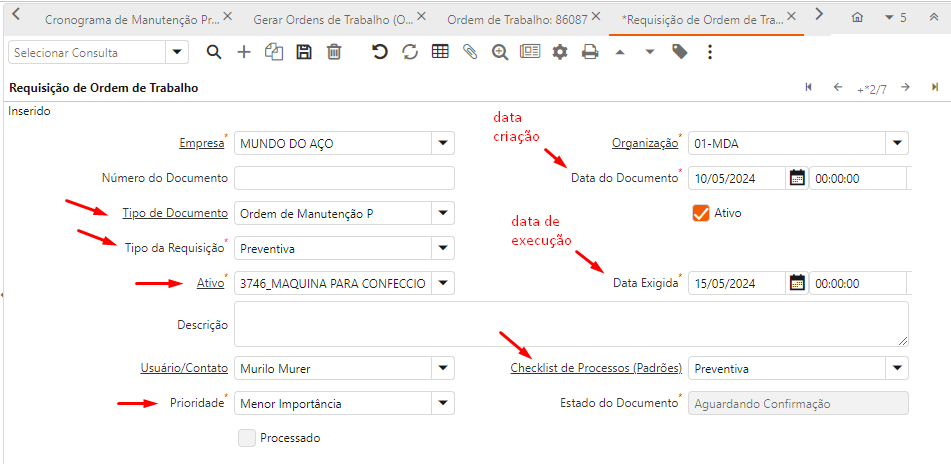This screenshot has width=951, height=464.
Task: Expand Usuário/Contato dropdown
Action: [442, 368]
